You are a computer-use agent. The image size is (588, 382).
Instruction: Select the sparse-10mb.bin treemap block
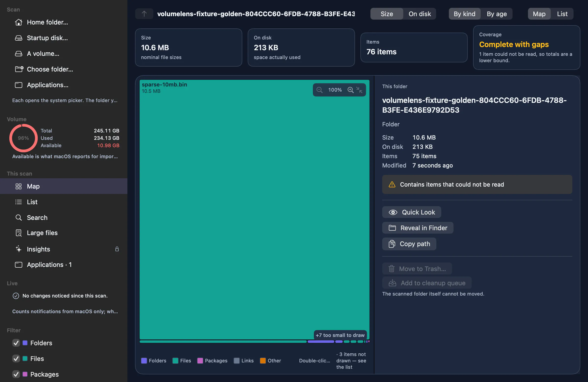click(254, 209)
